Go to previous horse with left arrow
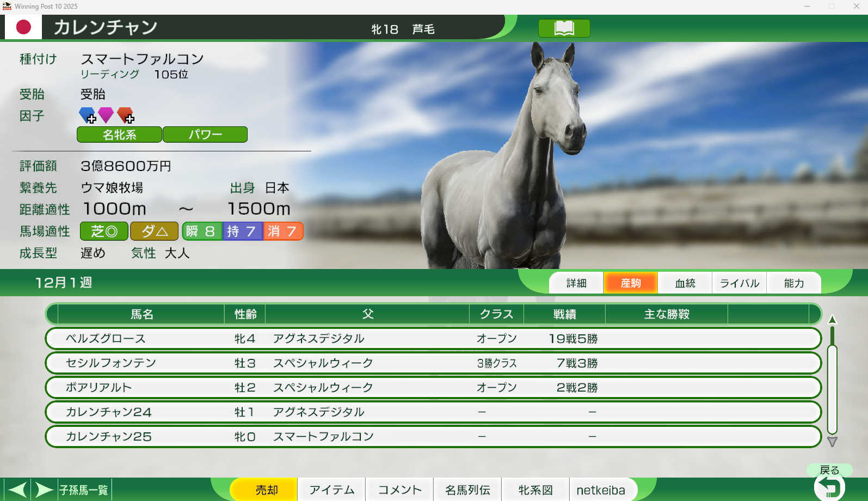 pyautogui.click(x=17, y=490)
